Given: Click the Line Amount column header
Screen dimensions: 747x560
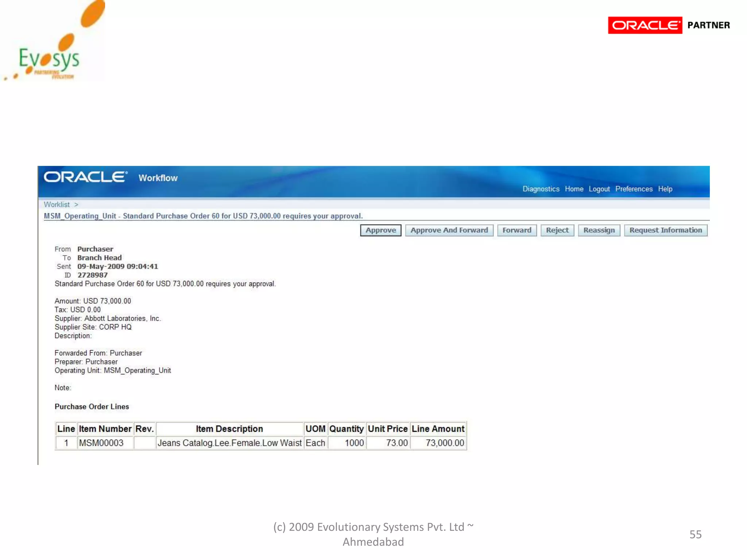Looking at the screenshot, I should pos(438,429).
